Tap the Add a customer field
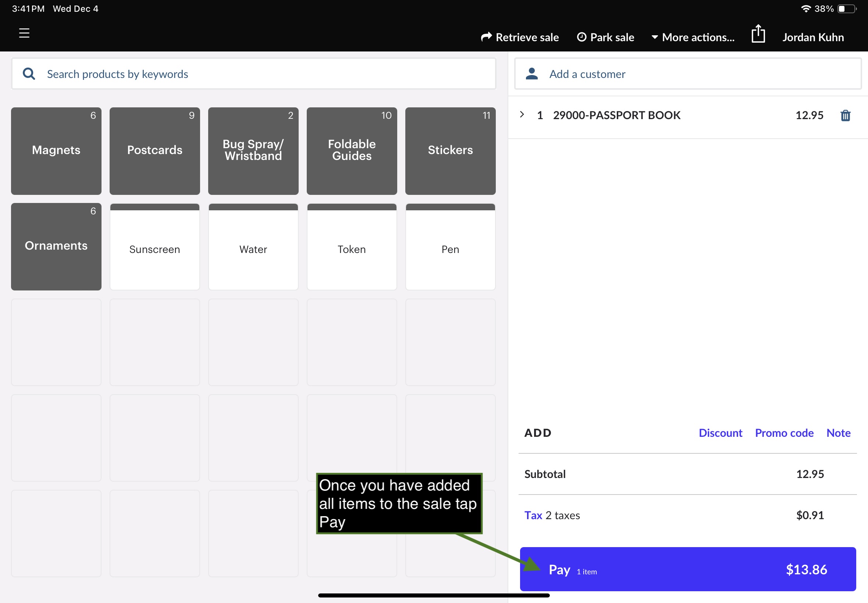868x603 pixels. click(688, 74)
